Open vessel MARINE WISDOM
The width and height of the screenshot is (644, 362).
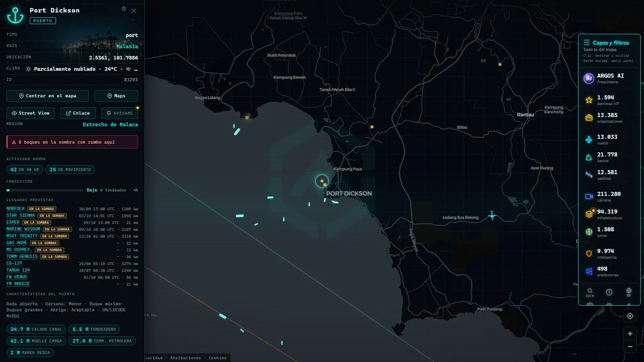23,229
